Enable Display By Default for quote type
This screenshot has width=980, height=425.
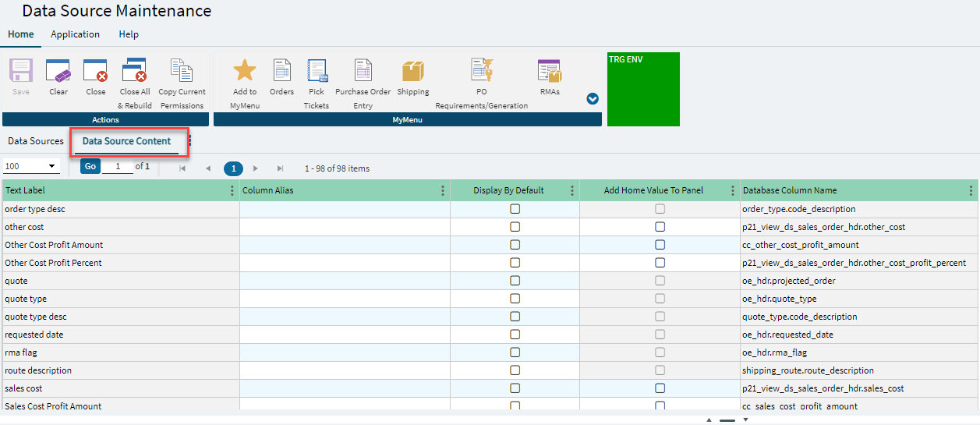click(x=515, y=299)
